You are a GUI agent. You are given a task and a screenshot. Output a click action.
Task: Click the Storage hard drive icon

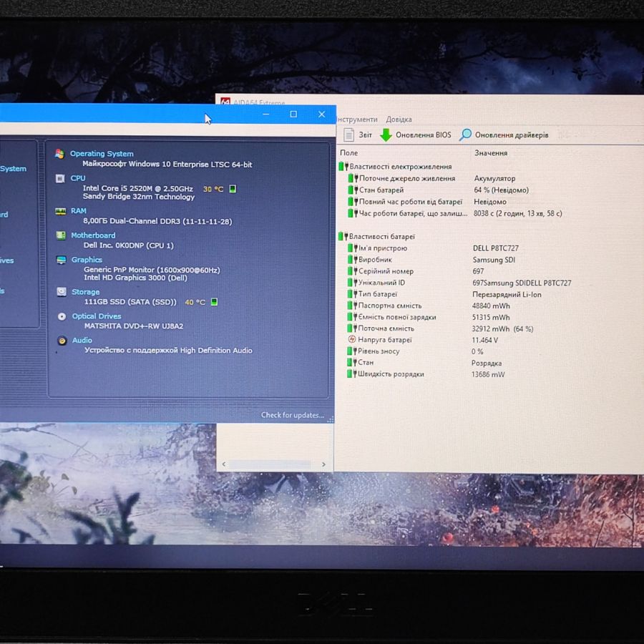click(x=62, y=292)
